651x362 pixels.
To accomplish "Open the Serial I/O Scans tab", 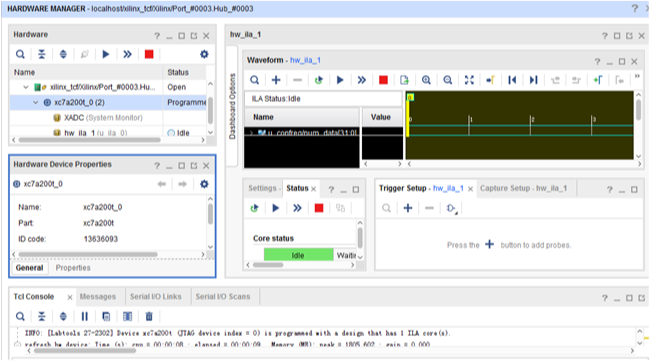I will [223, 297].
